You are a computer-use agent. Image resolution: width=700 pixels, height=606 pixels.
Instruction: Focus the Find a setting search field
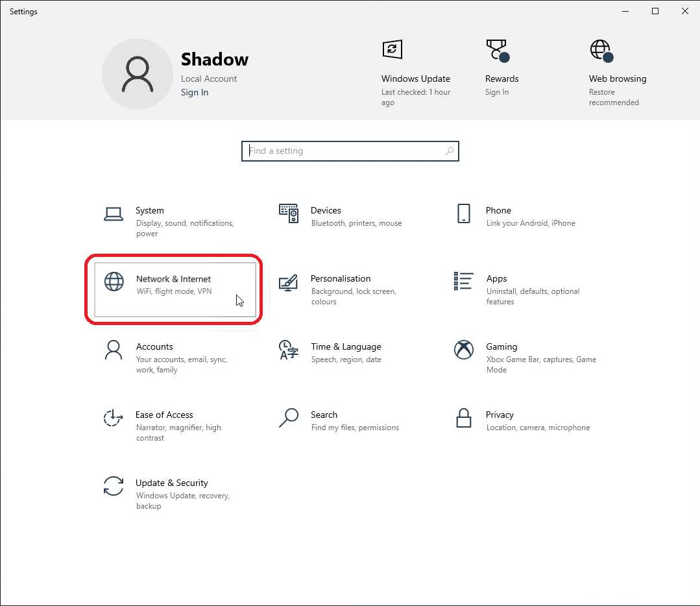pyautogui.click(x=350, y=151)
